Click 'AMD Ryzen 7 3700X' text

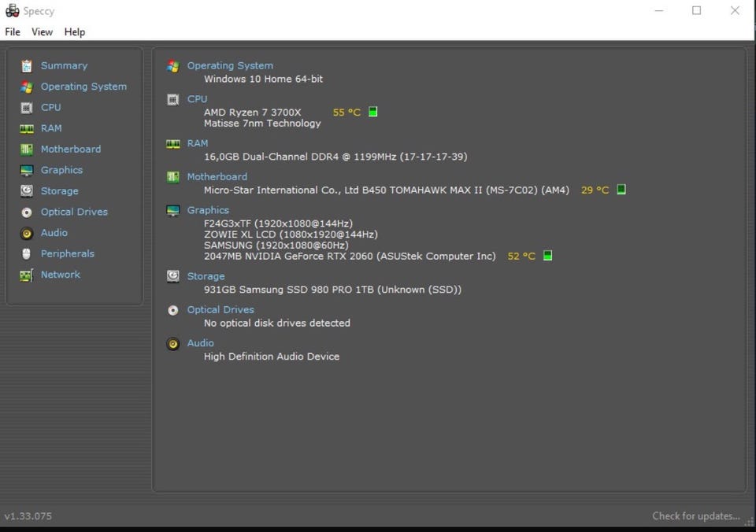tap(252, 113)
